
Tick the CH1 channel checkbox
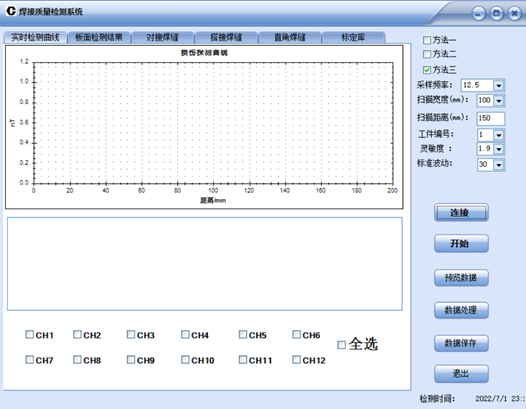click(x=30, y=334)
